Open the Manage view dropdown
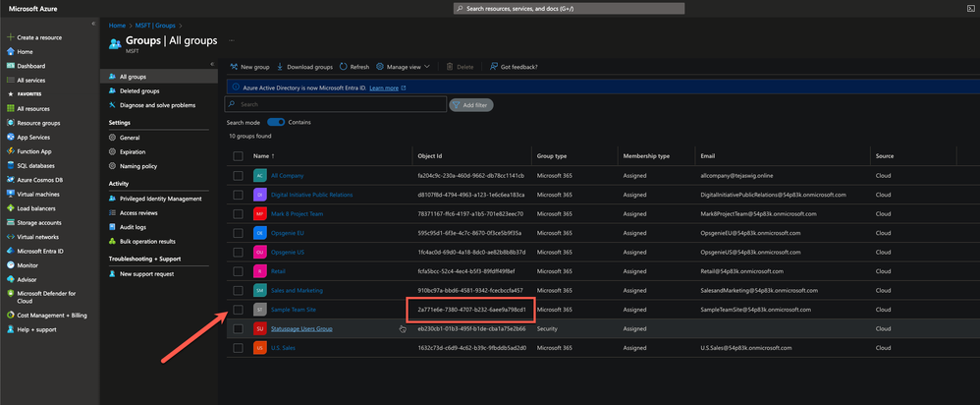 click(404, 67)
